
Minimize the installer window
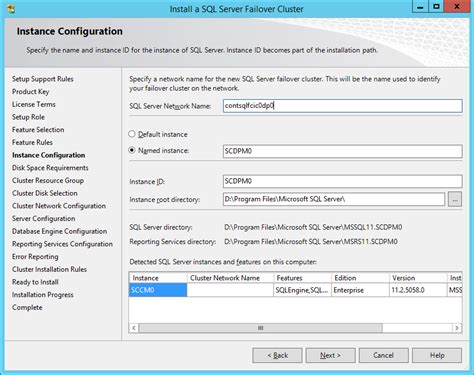click(x=420, y=7)
